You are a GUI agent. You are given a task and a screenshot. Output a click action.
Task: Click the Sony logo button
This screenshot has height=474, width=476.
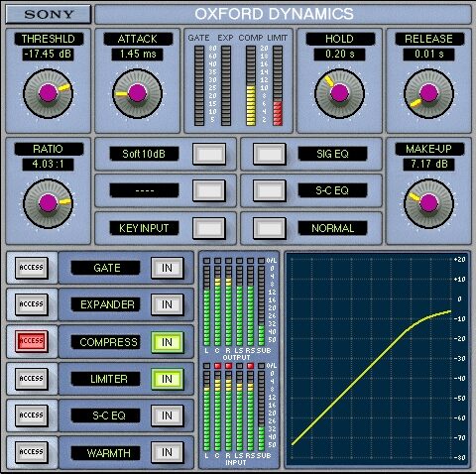point(49,14)
